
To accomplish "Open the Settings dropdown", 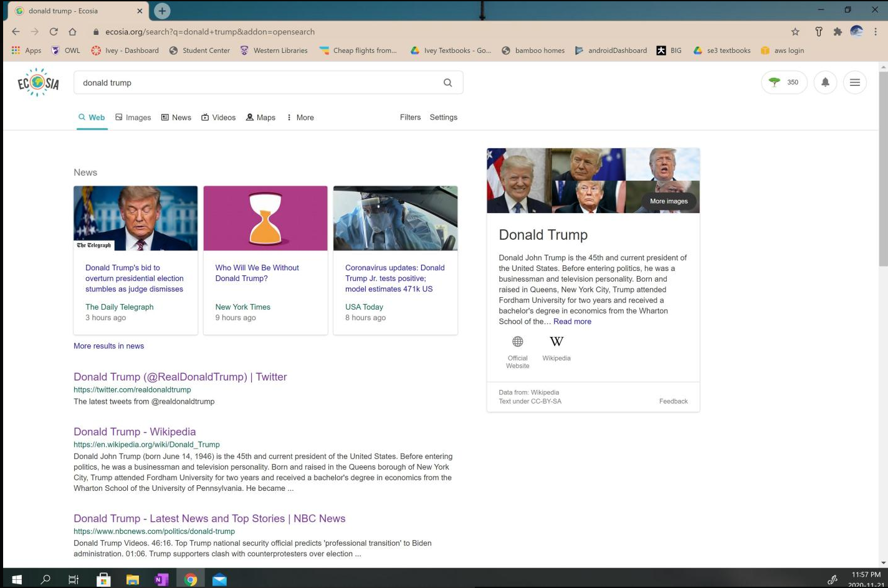I will pos(443,117).
